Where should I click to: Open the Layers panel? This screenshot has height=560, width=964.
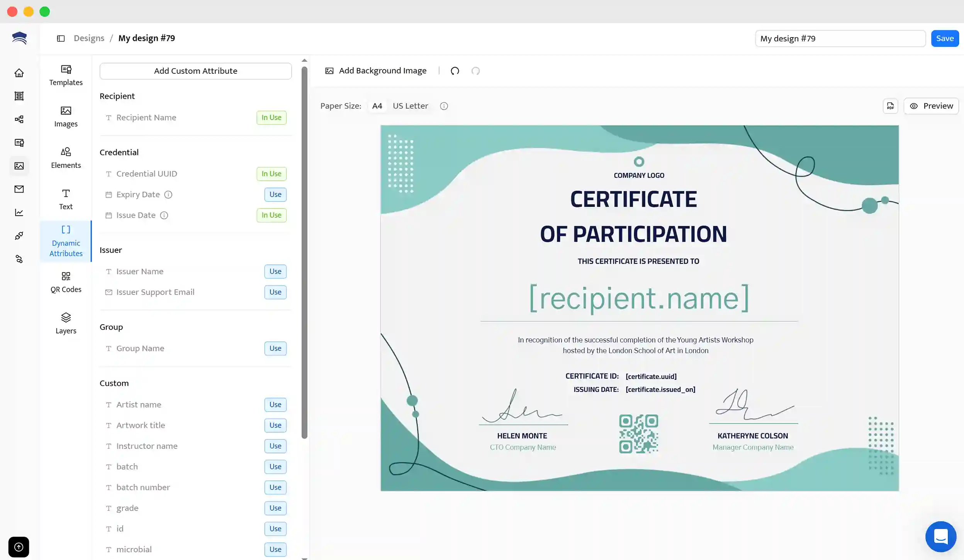click(x=66, y=323)
